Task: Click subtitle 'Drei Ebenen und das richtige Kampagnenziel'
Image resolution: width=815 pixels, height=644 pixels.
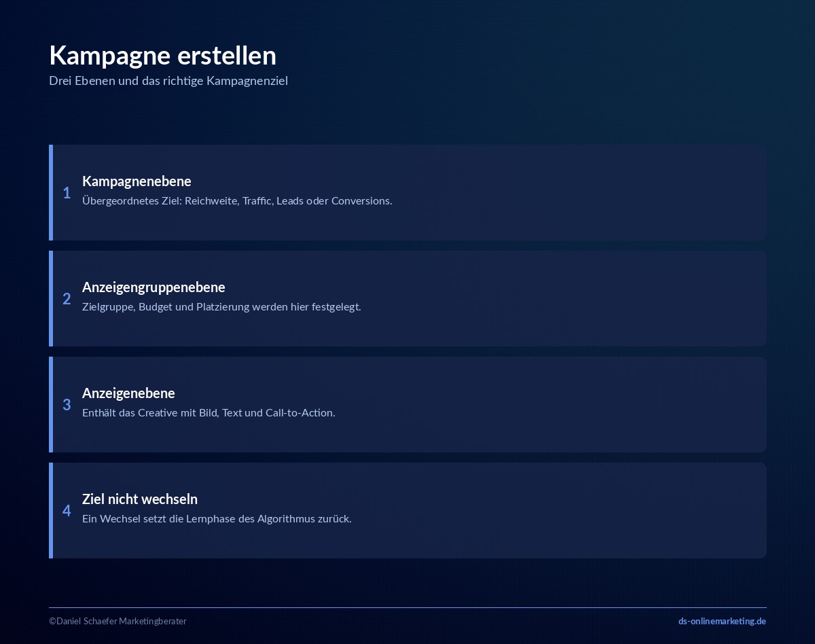Action: coord(168,81)
